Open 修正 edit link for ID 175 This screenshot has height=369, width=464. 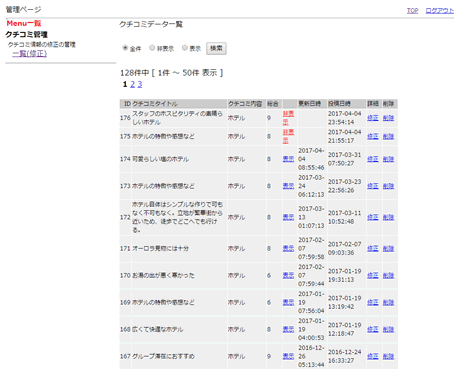373,136
